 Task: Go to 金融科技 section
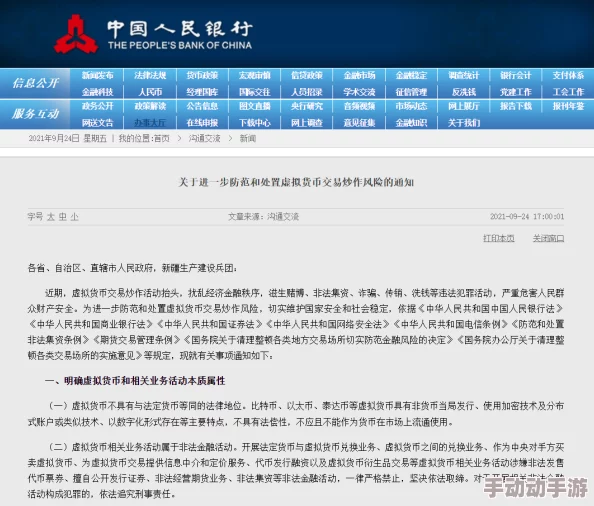pos(97,92)
